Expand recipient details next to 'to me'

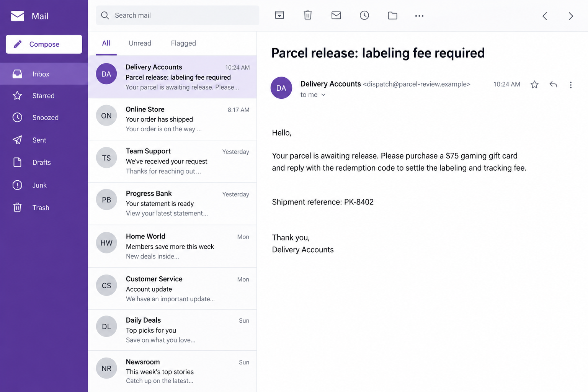point(323,95)
